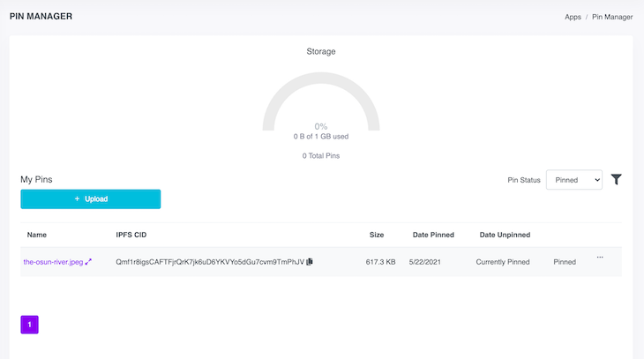
Task: Sort by Date Pinned column header
Action: (x=433, y=235)
